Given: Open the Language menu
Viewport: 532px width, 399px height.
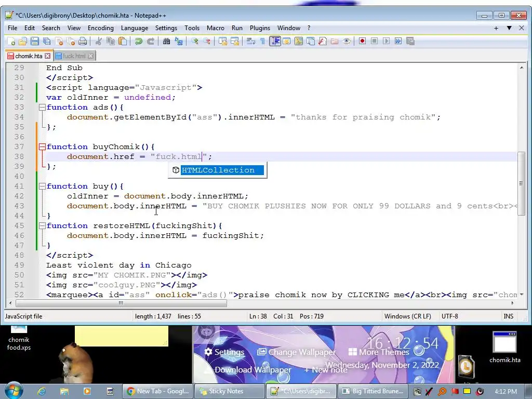Looking at the screenshot, I should (135, 28).
